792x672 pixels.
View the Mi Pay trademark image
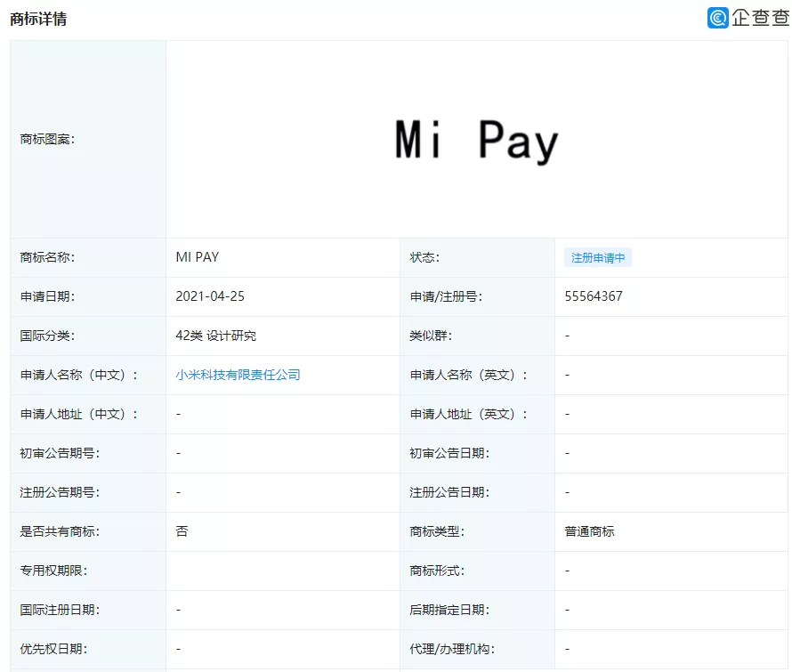[477, 139]
